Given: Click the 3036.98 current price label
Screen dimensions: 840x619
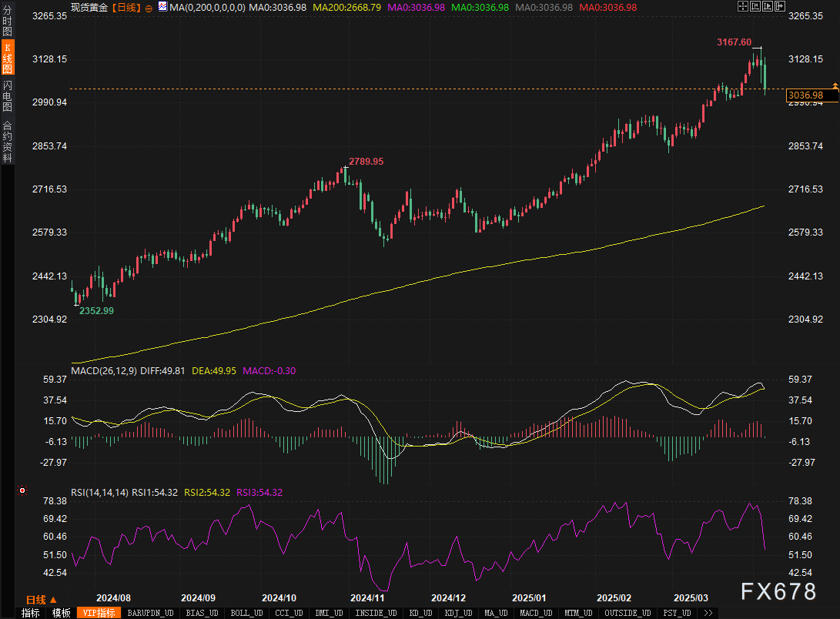Looking at the screenshot, I should tap(805, 95).
